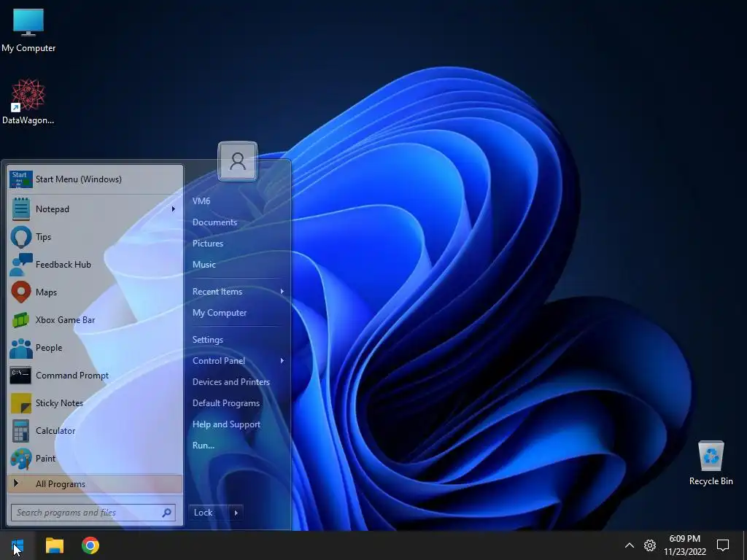Select the Recycle Bin desktop icon

coord(711,463)
